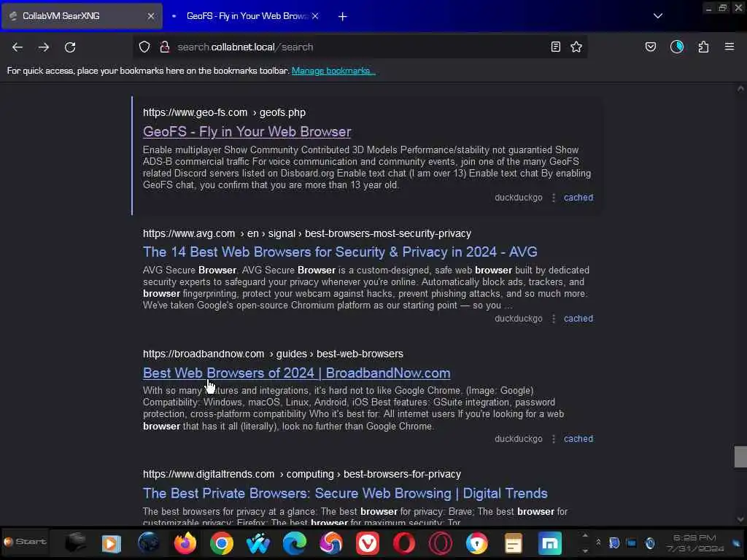
Task: Open cached version of GeoFS result
Action: pos(578,197)
